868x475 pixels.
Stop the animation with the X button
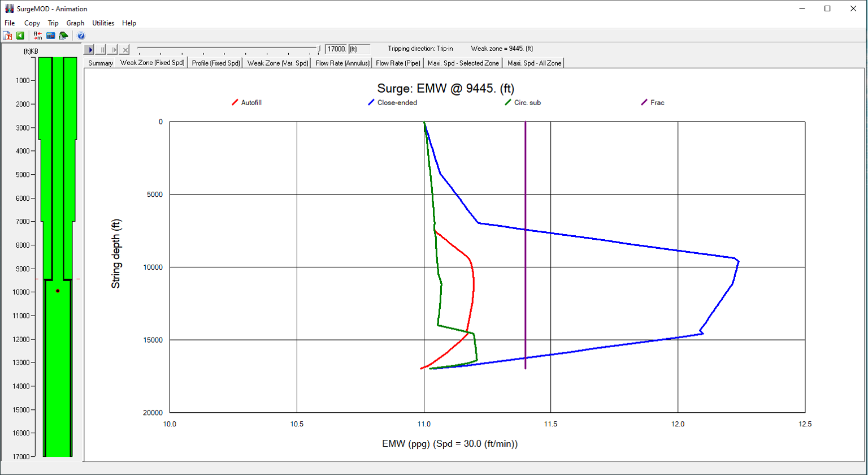(x=125, y=50)
